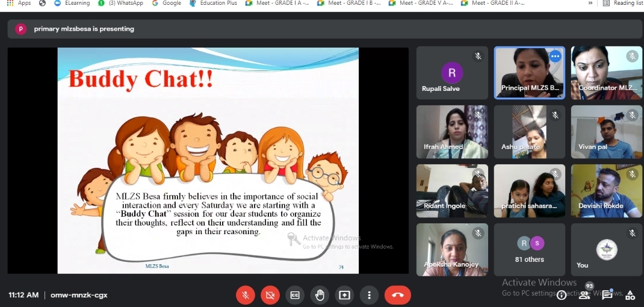
Task: Click the school logo avatar in the You tile
Action: pyautogui.click(x=607, y=249)
